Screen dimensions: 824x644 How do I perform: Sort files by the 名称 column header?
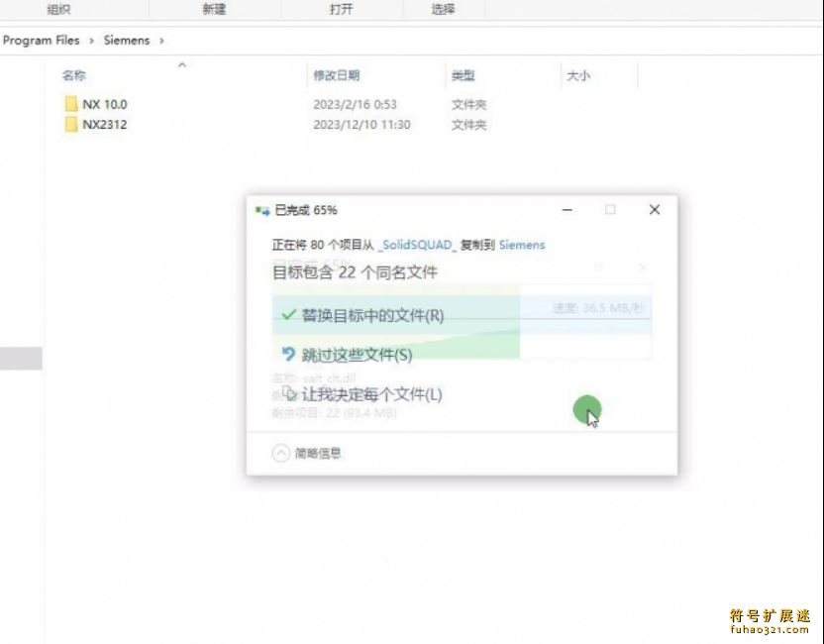tap(74, 75)
